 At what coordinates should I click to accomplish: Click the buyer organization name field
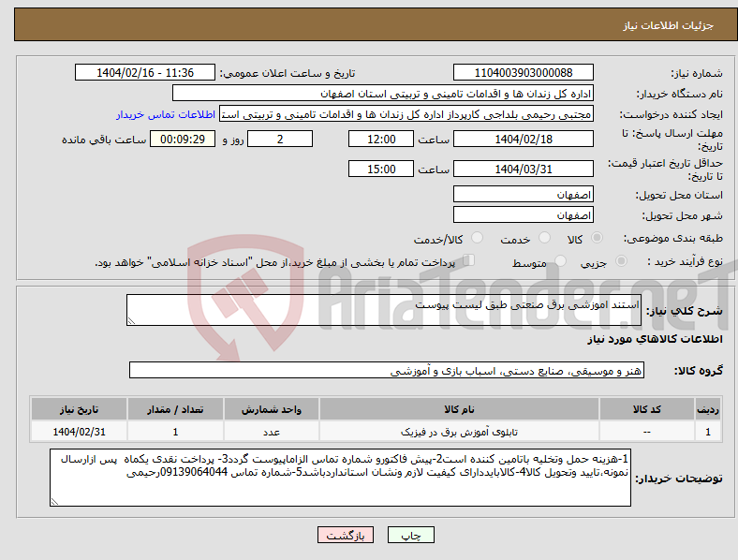click(383, 93)
